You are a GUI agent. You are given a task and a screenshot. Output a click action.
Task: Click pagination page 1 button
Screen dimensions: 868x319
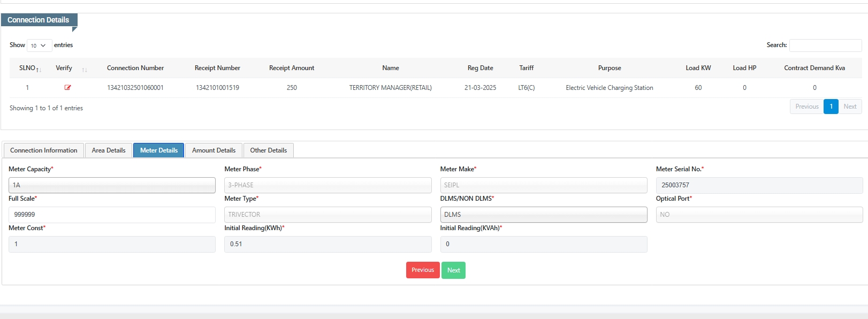click(831, 107)
